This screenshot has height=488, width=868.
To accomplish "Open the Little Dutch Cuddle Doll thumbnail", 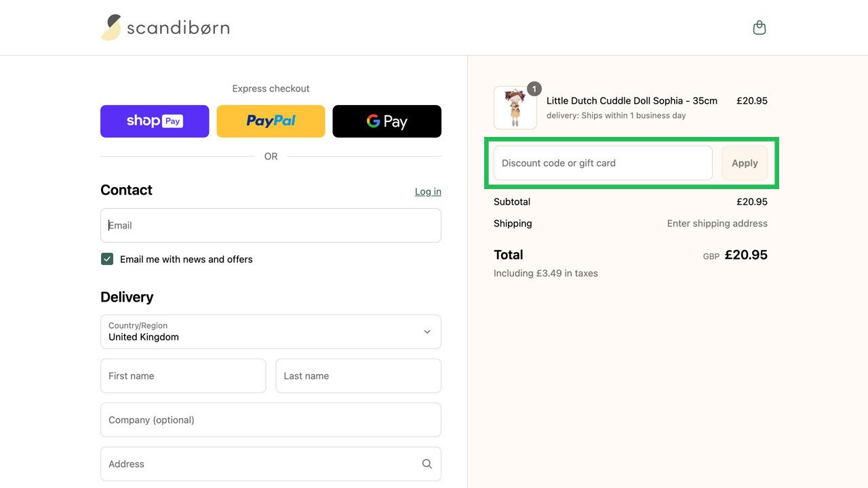I will [x=515, y=108].
